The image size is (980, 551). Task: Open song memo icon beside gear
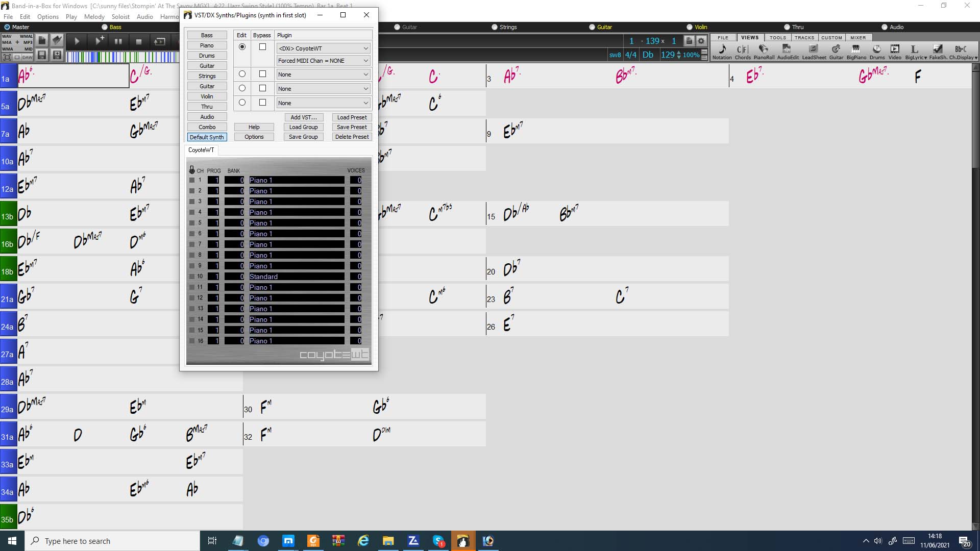coord(689,41)
